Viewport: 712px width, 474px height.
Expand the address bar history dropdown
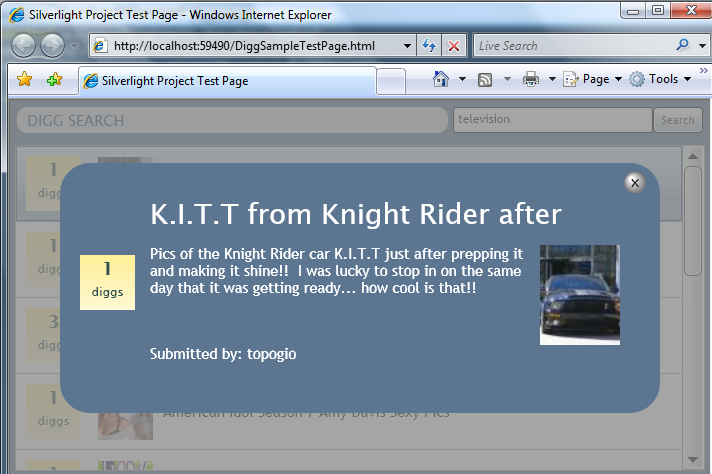point(407,46)
